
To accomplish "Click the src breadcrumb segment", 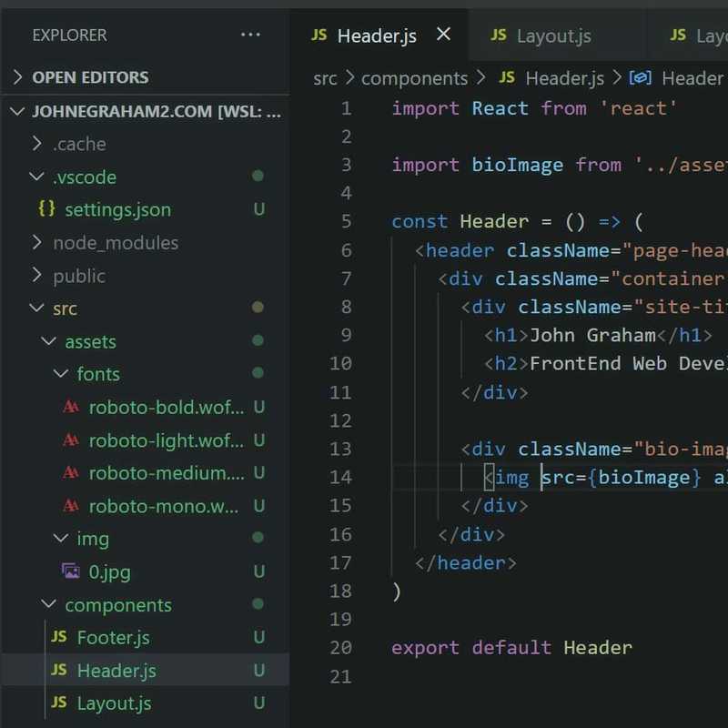I will click(325, 78).
